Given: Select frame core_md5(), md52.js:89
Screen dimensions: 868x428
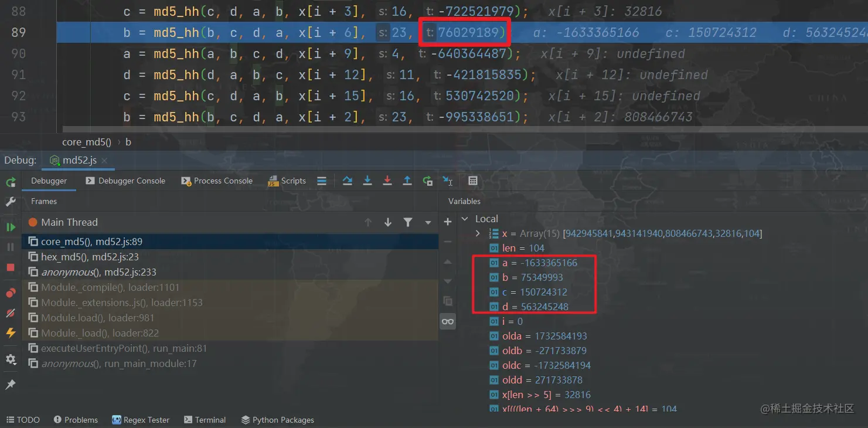Looking at the screenshot, I should 230,242.
